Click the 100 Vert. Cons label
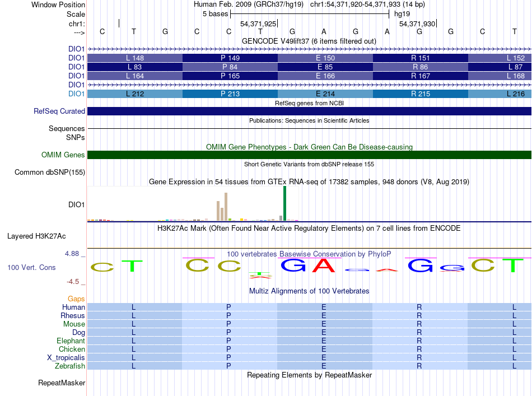Viewport: 532px width, 396px height. [x=31, y=268]
